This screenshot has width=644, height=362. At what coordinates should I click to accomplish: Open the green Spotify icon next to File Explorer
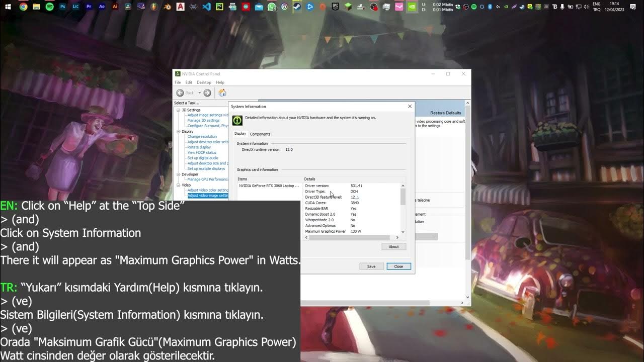click(x=49, y=7)
